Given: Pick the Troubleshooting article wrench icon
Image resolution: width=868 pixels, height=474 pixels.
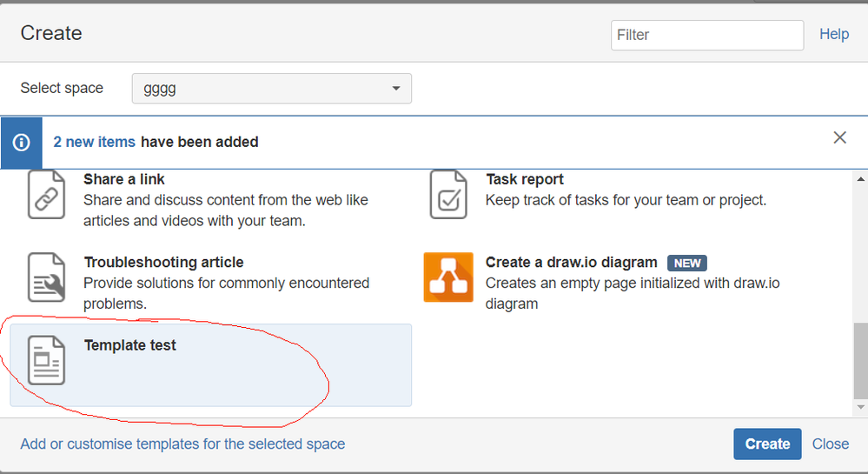Looking at the screenshot, I should (x=47, y=277).
